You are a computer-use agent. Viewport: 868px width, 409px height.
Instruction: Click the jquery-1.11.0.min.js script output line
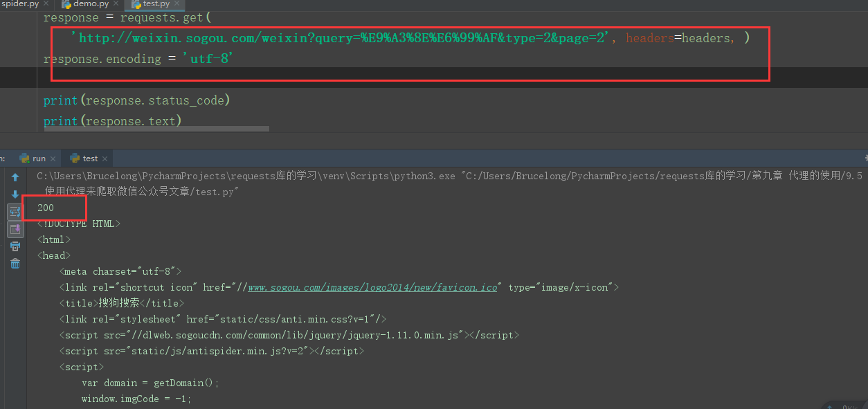[289, 335]
